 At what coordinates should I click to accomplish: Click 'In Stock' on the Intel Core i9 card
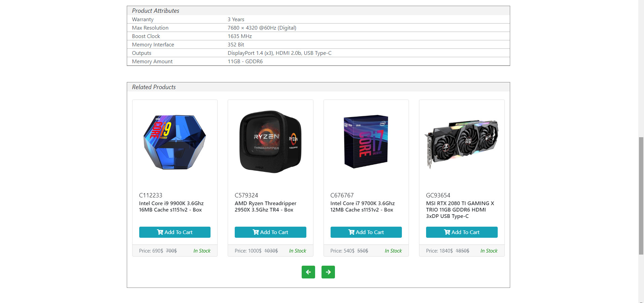(202, 251)
